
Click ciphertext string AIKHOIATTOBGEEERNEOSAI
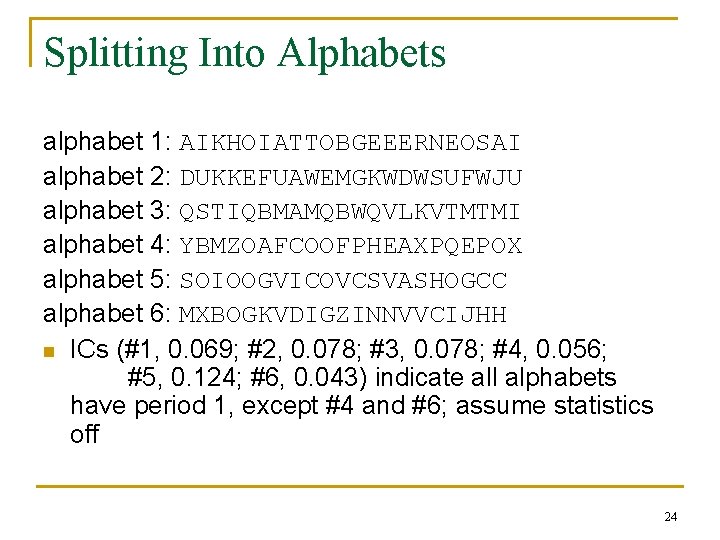(x=349, y=143)
